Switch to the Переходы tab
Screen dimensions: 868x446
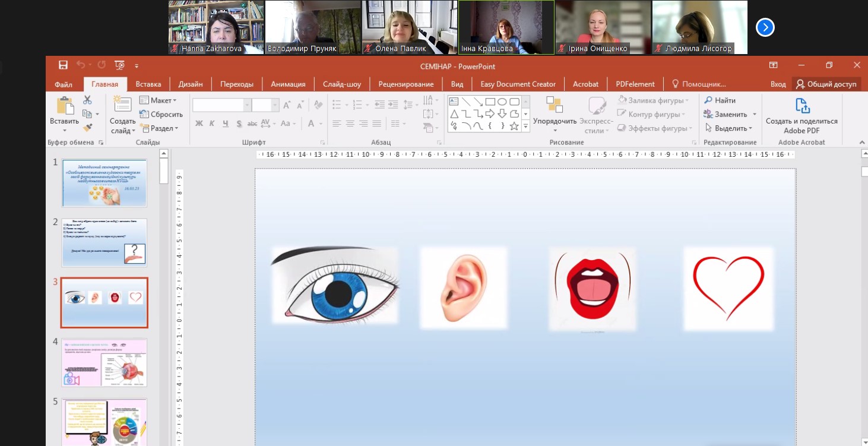coord(237,84)
